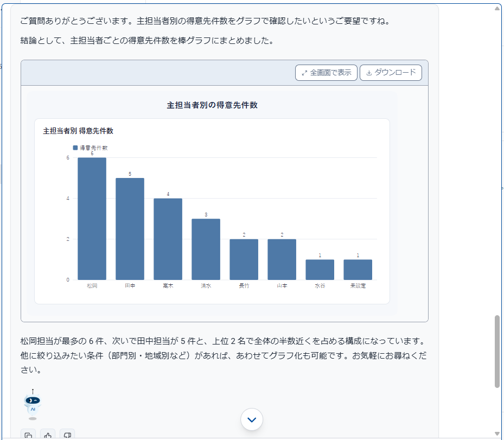Click the x-axis label 田中
Image resolution: width=504 pixels, height=440 pixels.
click(130, 286)
